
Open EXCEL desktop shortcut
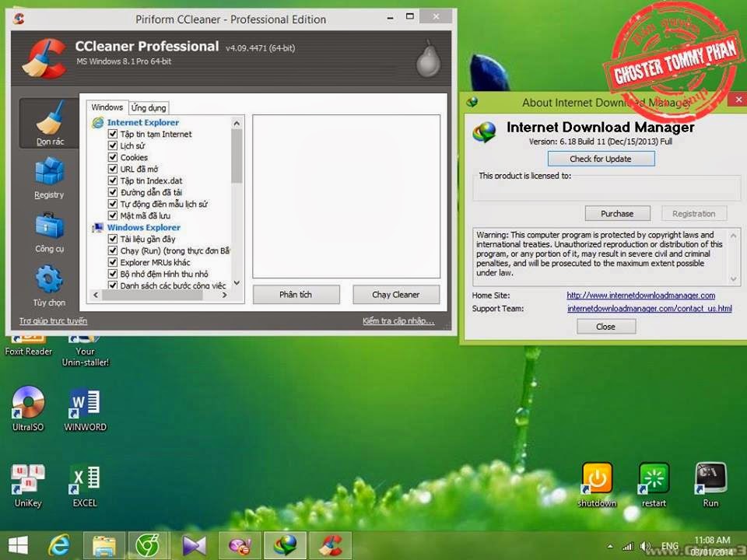point(86,485)
